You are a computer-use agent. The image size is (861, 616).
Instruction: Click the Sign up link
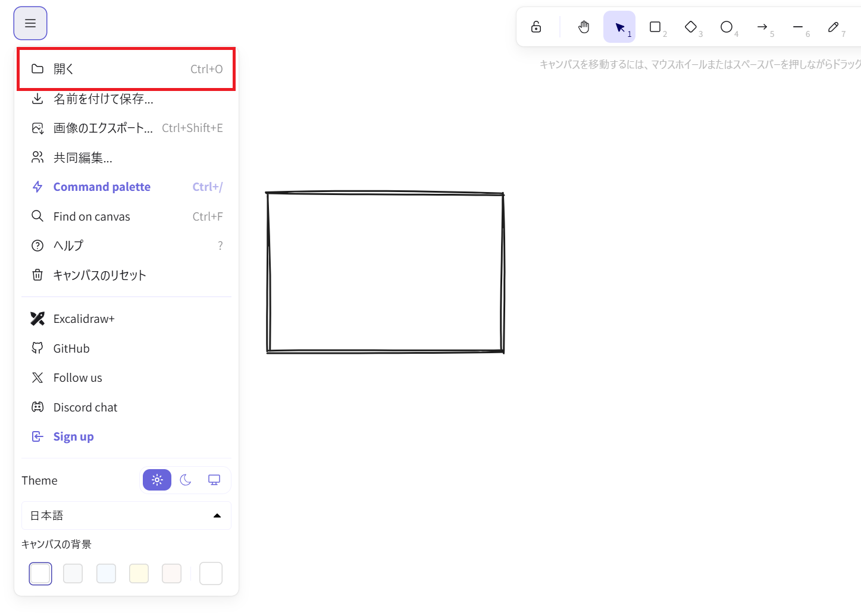73,436
